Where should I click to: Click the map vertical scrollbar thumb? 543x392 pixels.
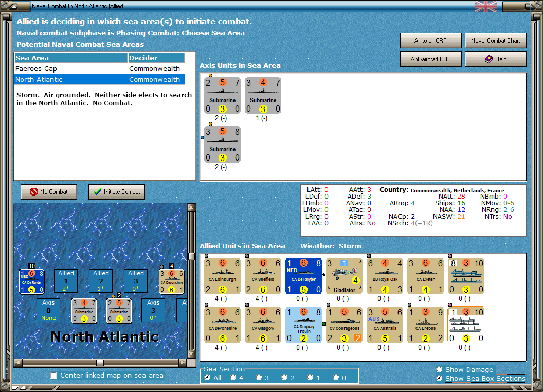[191, 256]
